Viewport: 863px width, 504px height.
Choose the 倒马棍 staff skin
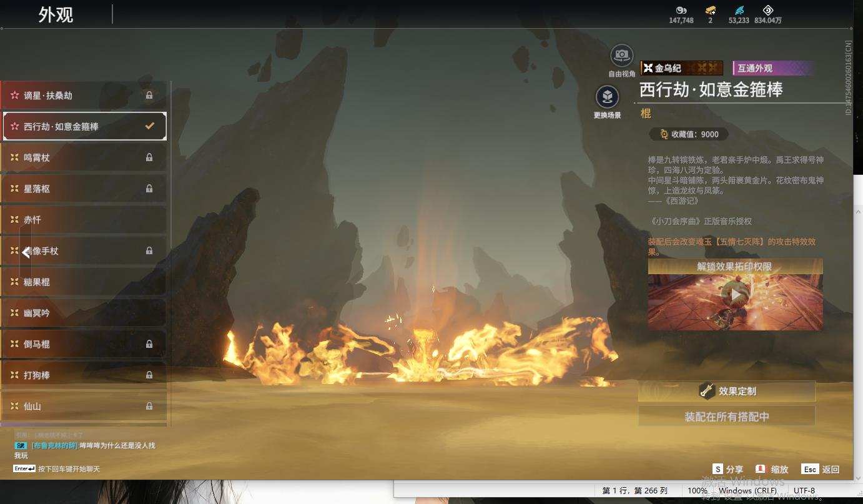84,344
